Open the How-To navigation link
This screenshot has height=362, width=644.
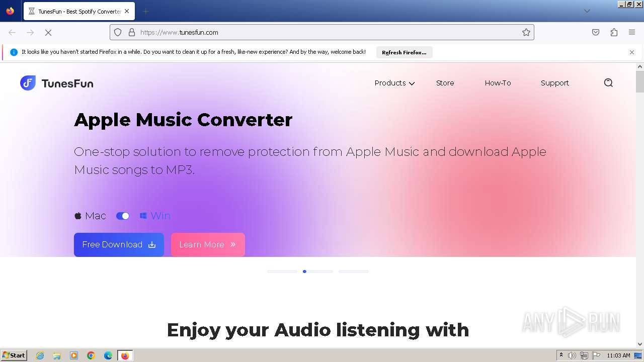click(x=498, y=83)
